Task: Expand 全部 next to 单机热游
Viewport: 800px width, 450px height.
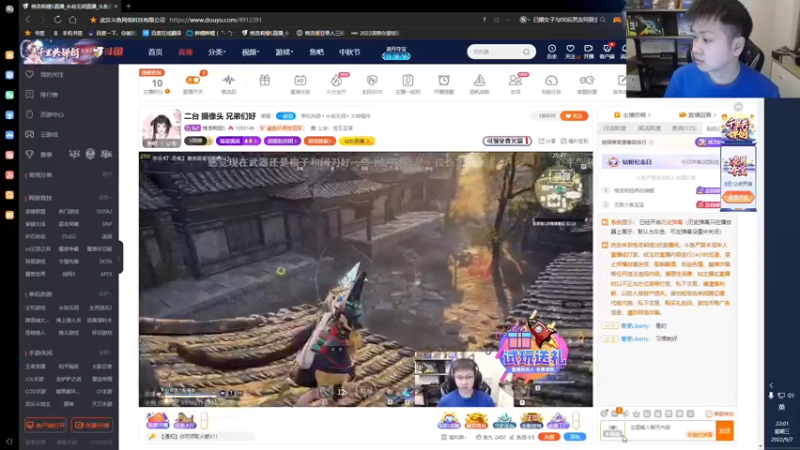Action: tap(105, 294)
